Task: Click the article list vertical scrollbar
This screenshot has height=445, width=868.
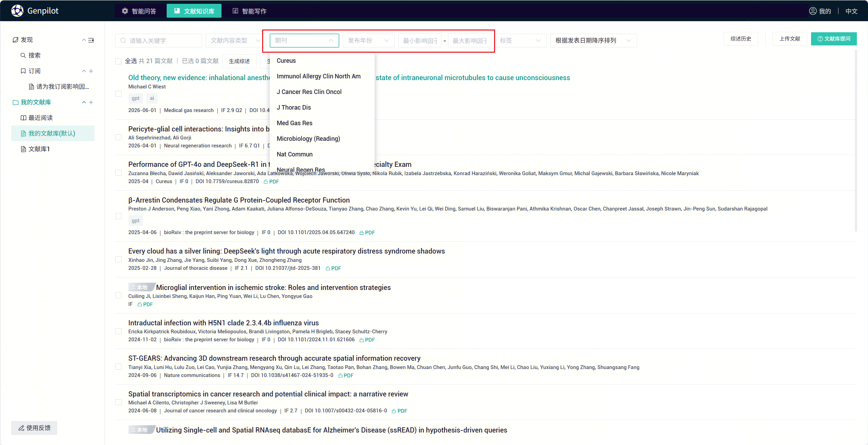Action: point(856,139)
